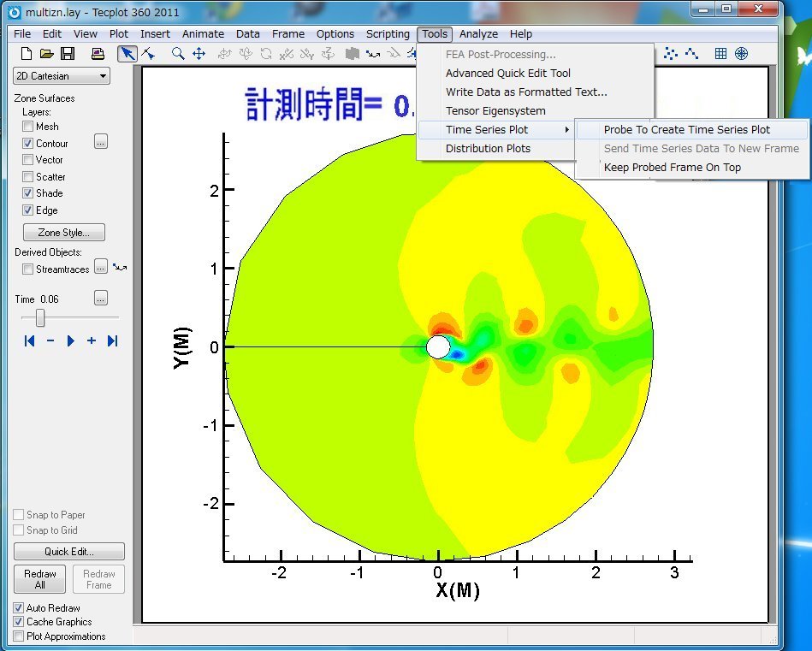The height and width of the screenshot is (651, 812).
Task: Select the Translate four-arrow tool
Action: tap(199, 53)
